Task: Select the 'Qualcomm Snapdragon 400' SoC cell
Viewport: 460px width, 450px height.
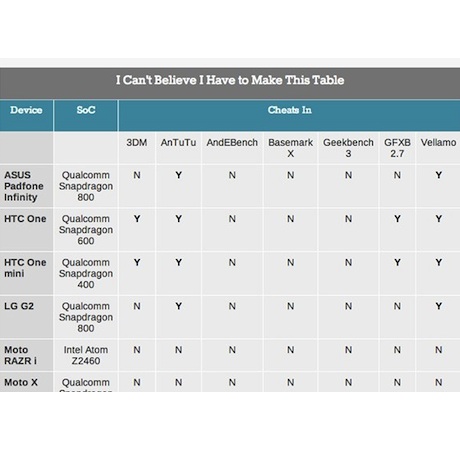Action: [x=86, y=273]
